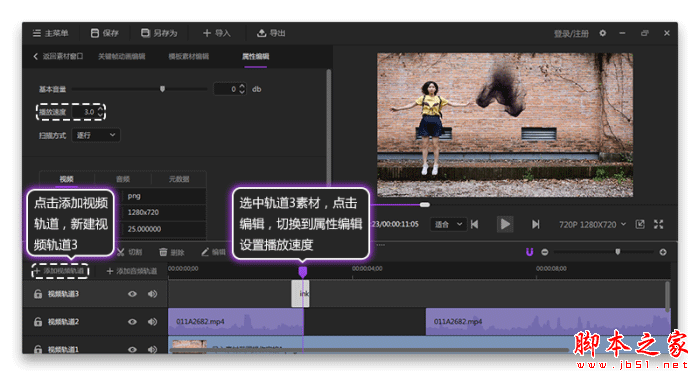Toggle lock on 视频轨道3
The height and width of the screenshot is (376, 700).
click(38, 294)
